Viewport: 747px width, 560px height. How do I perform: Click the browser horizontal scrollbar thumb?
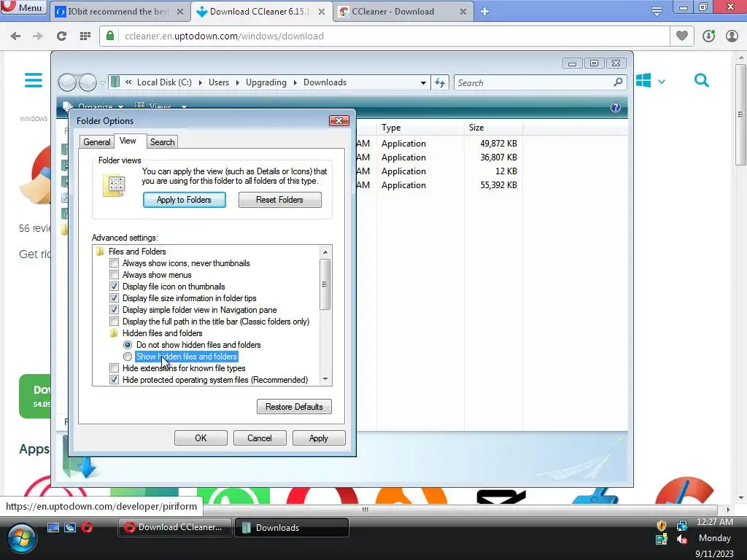pos(365,510)
